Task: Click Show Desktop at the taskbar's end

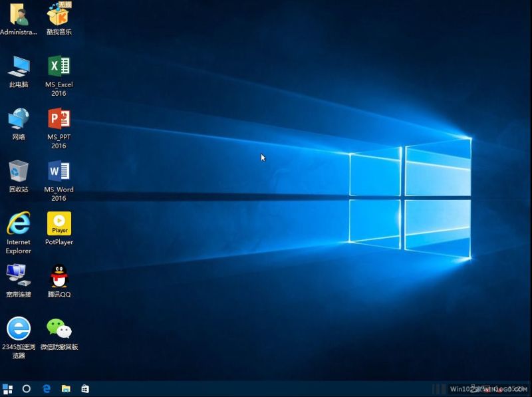Action: coord(530,388)
